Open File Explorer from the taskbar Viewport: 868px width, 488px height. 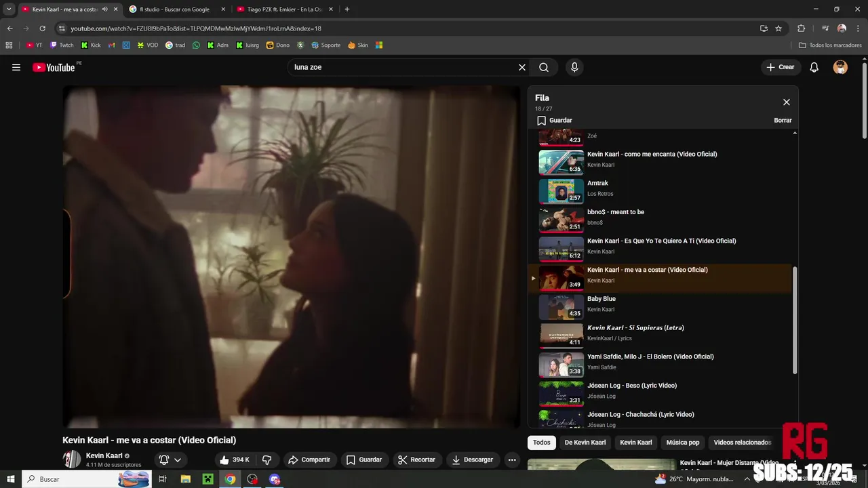185,479
